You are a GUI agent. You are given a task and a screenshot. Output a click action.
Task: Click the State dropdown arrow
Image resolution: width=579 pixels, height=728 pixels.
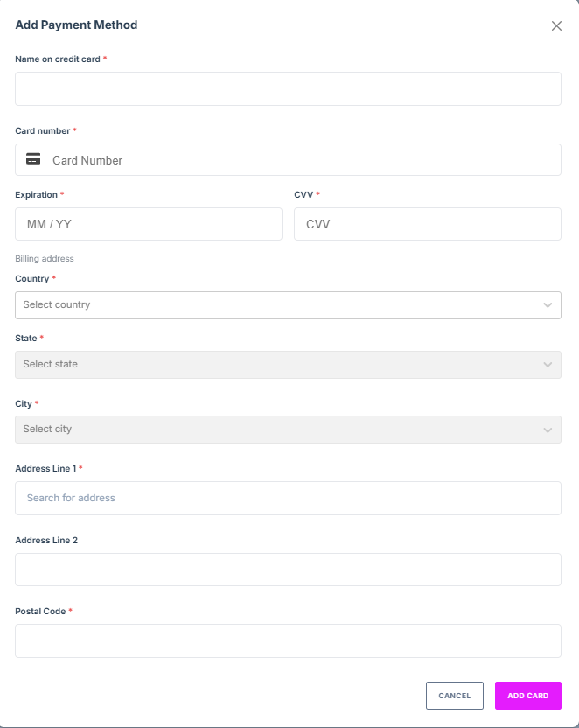pos(548,365)
